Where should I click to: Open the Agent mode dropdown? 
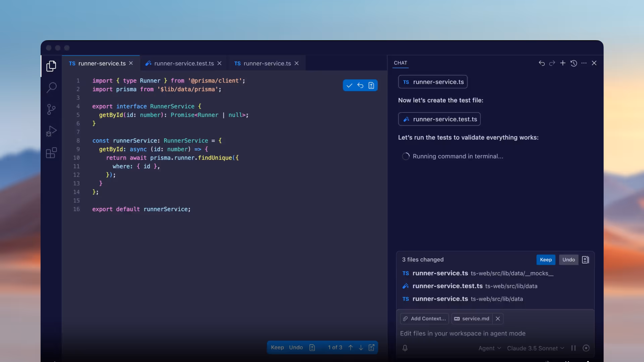[489, 348]
